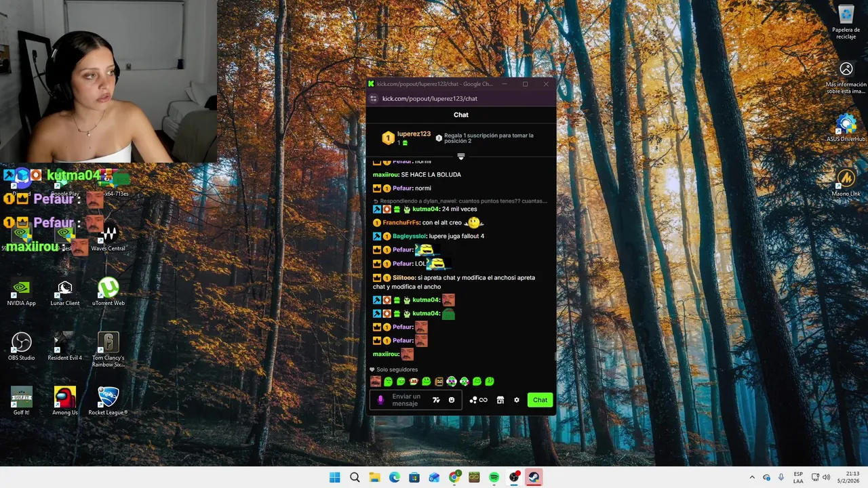Open taskbar Search

pyautogui.click(x=355, y=477)
